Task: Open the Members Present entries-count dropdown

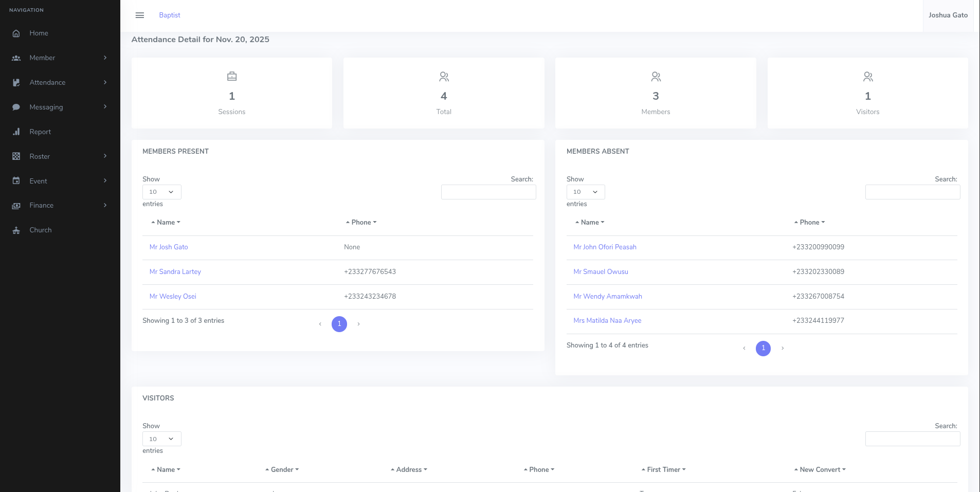Action: (x=161, y=192)
